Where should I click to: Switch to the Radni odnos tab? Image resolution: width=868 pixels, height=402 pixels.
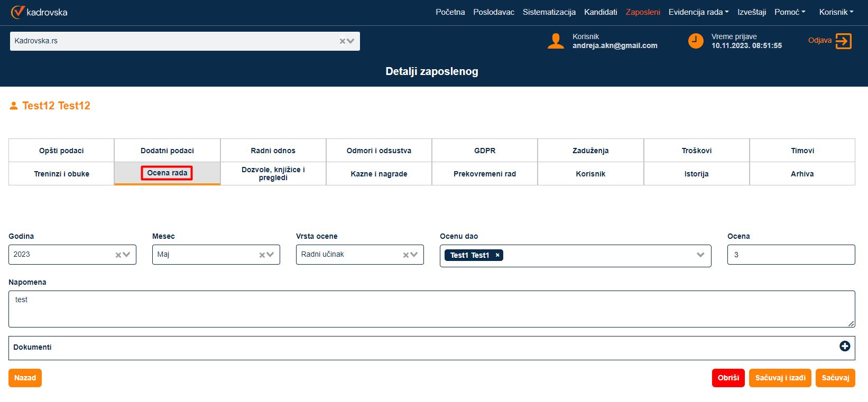273,151
